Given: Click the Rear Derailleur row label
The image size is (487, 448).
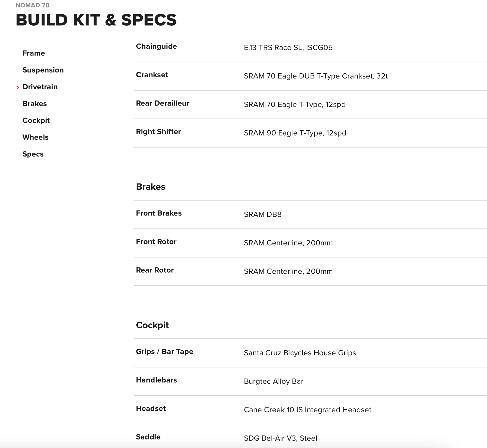Looking at the screenshot, I should pos(162,103).
